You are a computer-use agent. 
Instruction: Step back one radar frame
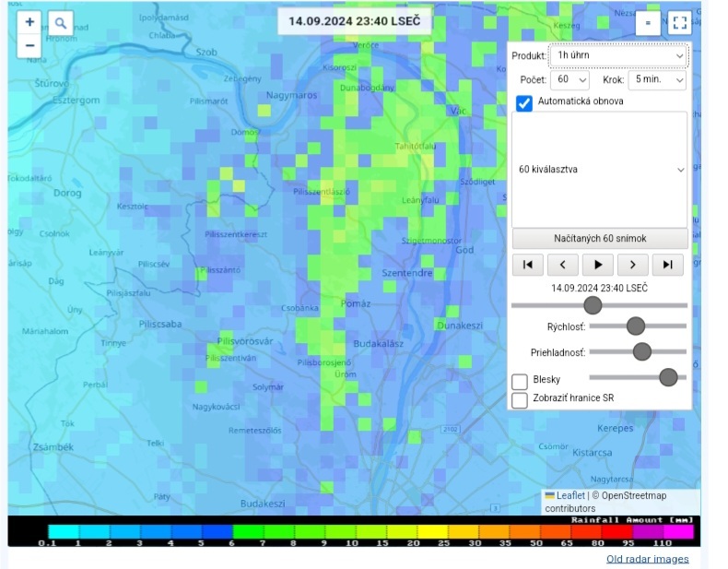click(562, 265)
